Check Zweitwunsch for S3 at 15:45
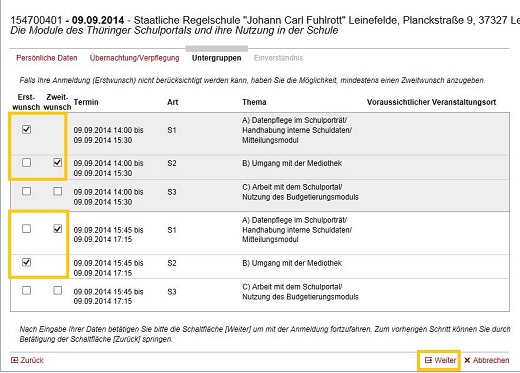Image resolution: width=520 pixels, height=373 pixels. (x=58, y=291)
